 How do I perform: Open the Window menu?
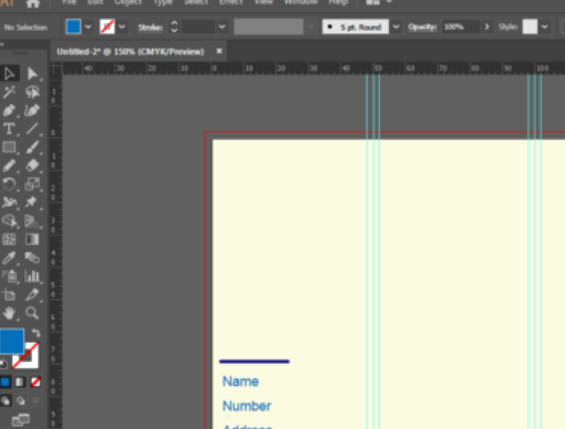click(301, 2)
